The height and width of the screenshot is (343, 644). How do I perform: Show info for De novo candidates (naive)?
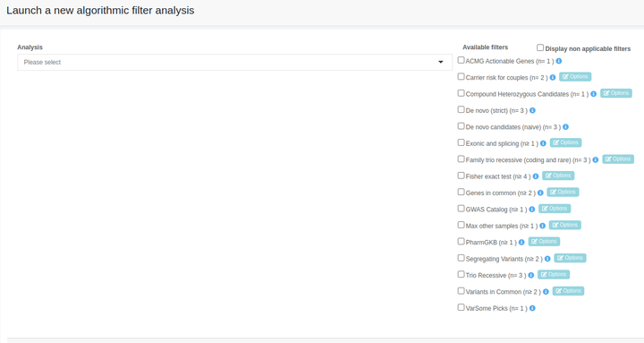[566, 126]
